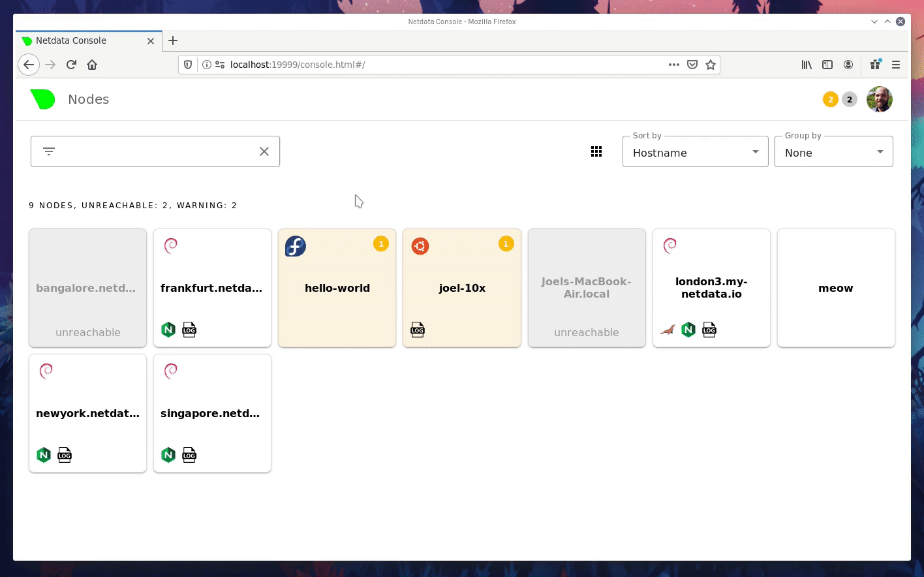Click the LOG icon on frankfurt node
Screen dimensions: 924x577
pyautogui.click(x=189, y=330)
